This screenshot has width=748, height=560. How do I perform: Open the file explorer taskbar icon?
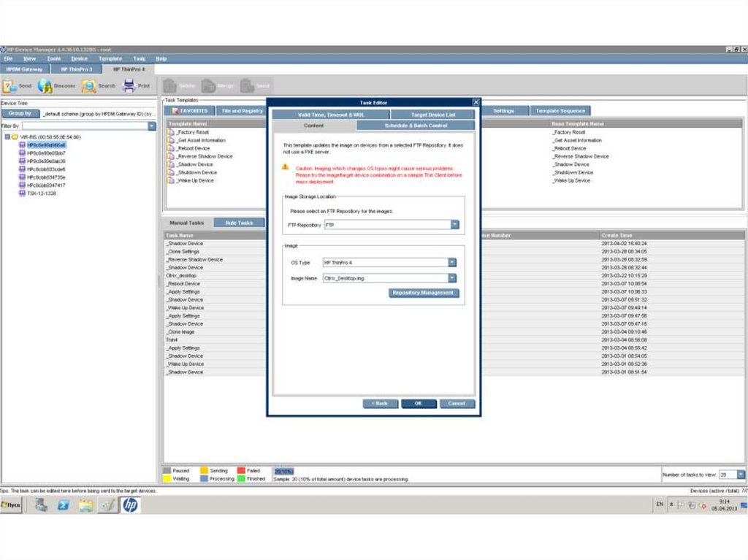[86, 505]
